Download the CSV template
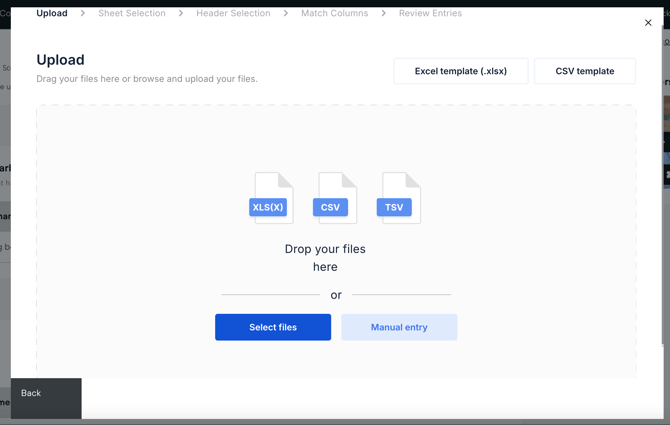Screen dimensions: 670x425 pos(585,71)
